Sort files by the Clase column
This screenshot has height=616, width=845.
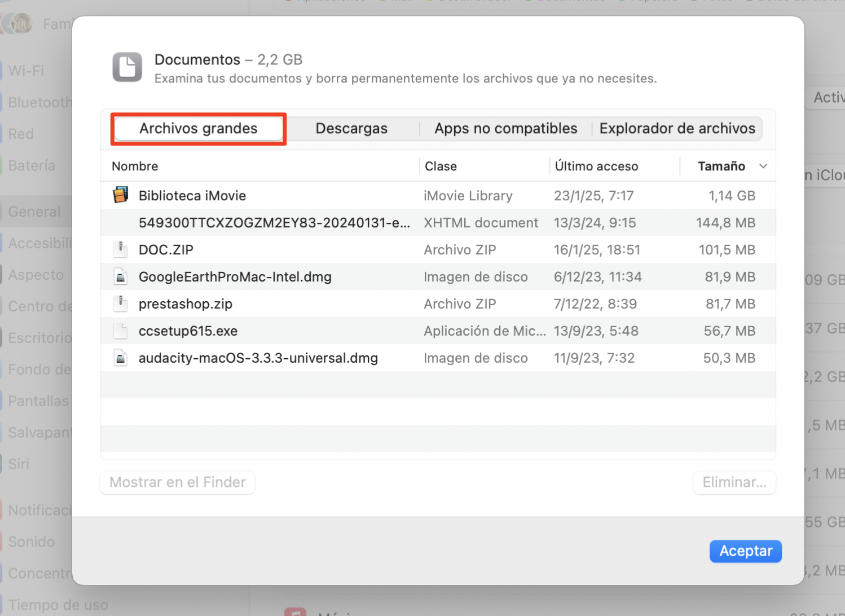(441, 166)
